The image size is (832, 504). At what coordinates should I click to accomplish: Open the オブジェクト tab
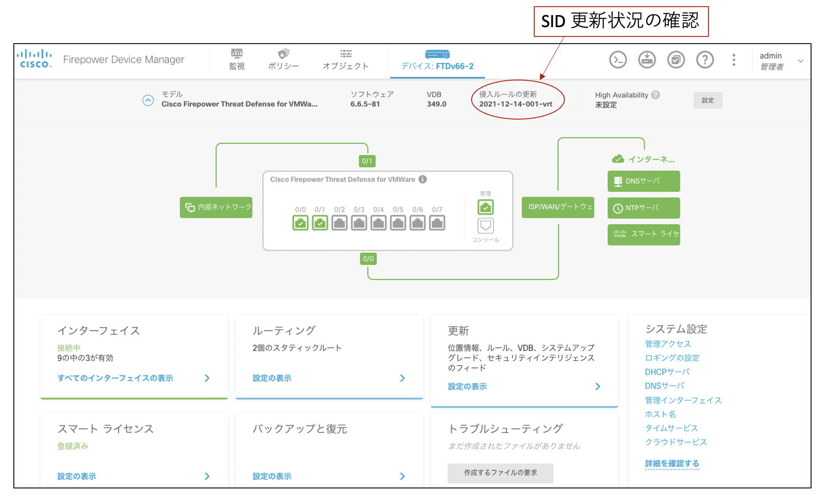346,60
